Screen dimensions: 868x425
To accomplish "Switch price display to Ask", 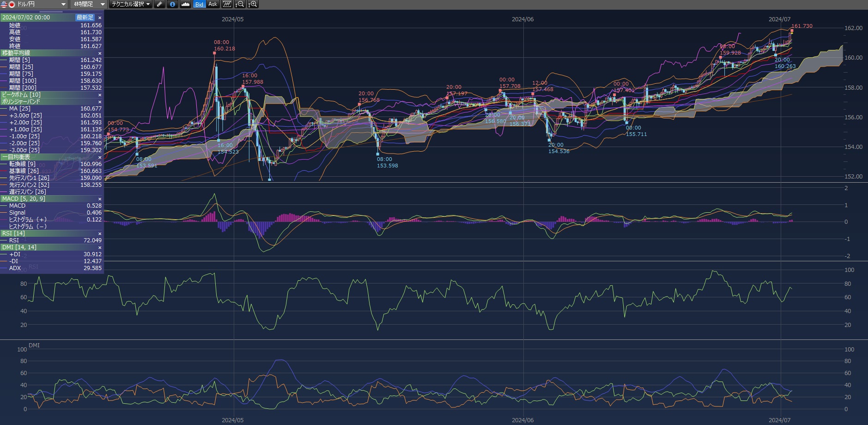I will [212, 4].
